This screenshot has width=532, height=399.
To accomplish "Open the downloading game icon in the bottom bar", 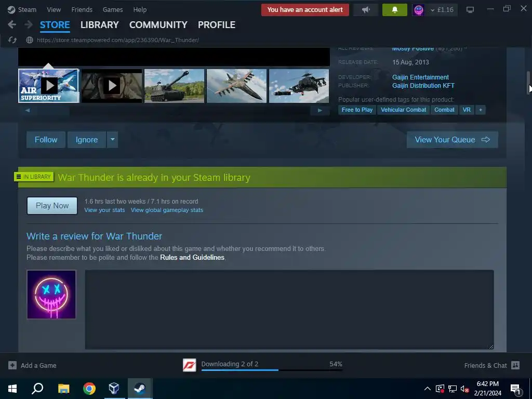I will (x=189, y=365).
